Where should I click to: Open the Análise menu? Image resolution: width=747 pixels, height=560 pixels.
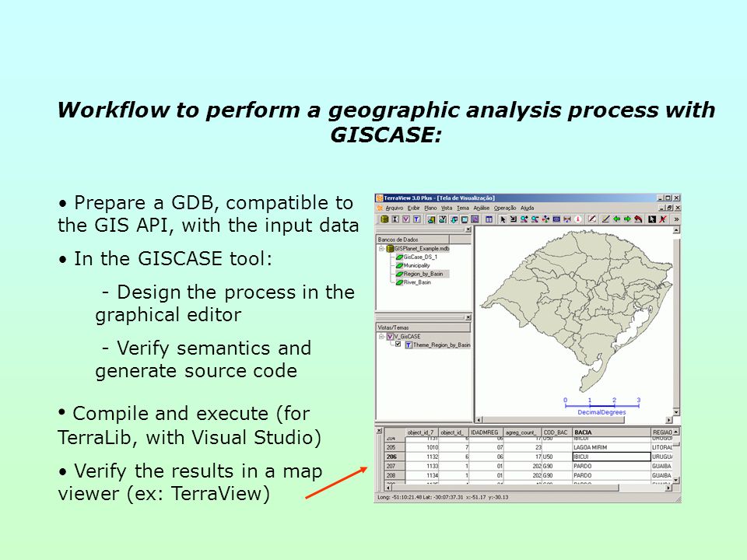tap(481, 208)
